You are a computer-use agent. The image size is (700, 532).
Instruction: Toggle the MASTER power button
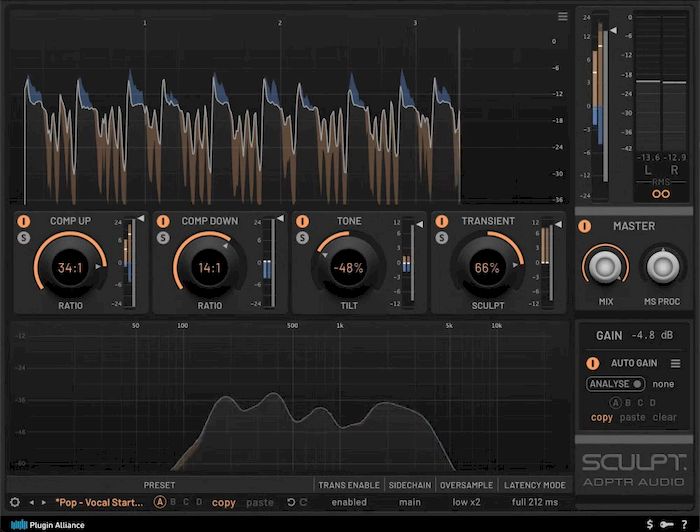(x=584, y=226)
